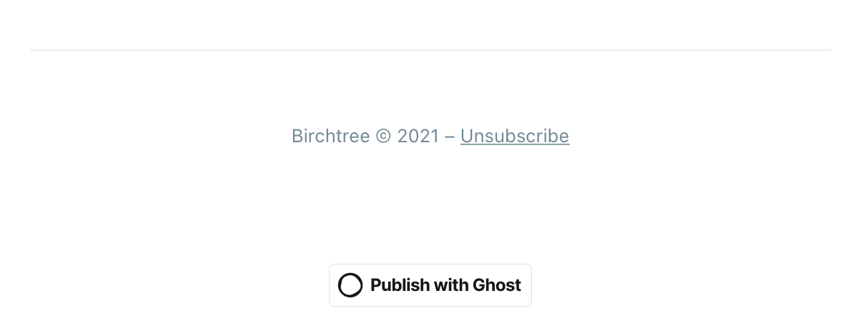Screen dimensions: 868x336
Task: Click the Publish with Ghost button
Action: pyautogui.click(x=430, y=285)
